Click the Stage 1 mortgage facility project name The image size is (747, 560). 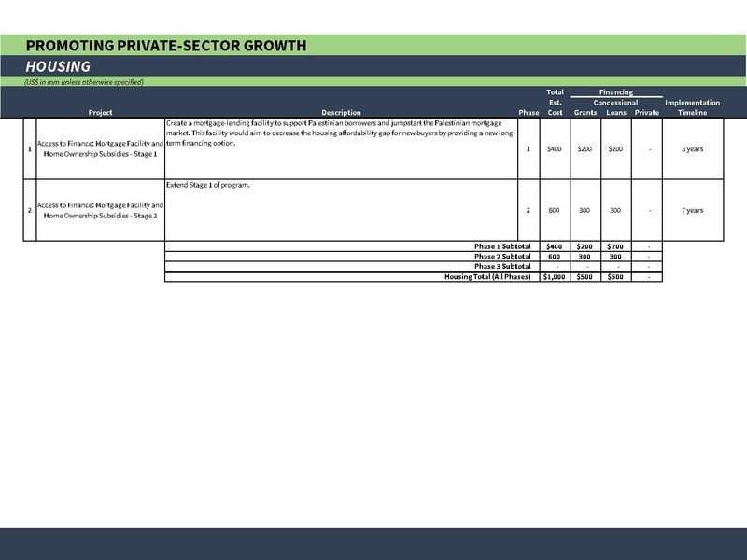(x=98, y=149)
